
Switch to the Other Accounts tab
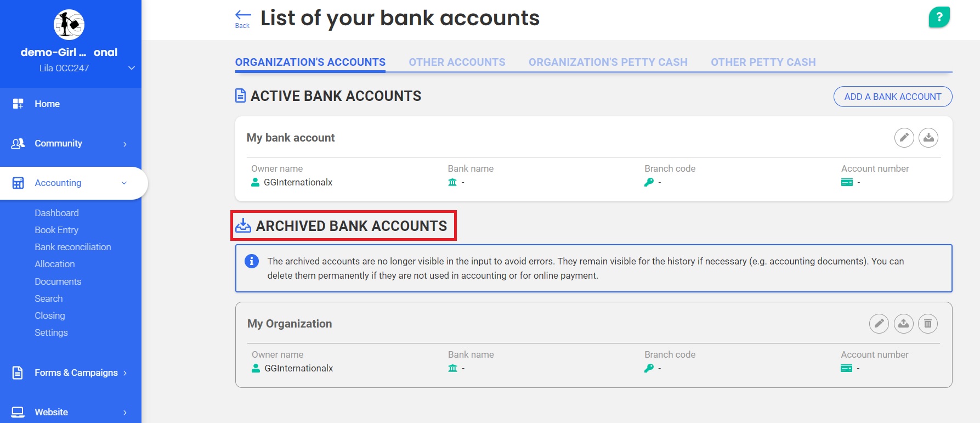pyautogui.click(x=457, y=63)
